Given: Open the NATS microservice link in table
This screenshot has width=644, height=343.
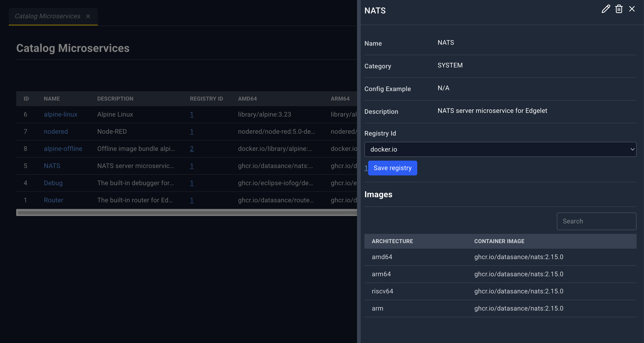Looking at the screenshot, I should (x=52, y=166).
